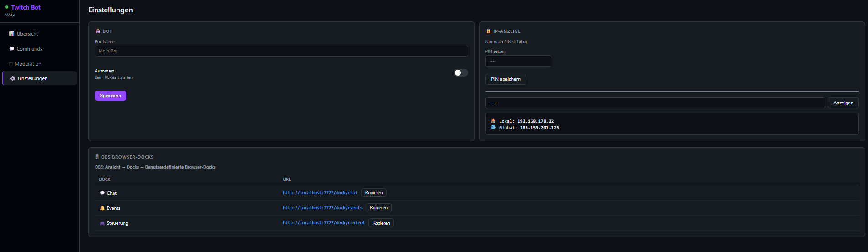The width and height of the screenshot is (868, 252).
Task: Select the local IP 192.168.178.22
Action: pyautogui.click(x=536, y=121)
